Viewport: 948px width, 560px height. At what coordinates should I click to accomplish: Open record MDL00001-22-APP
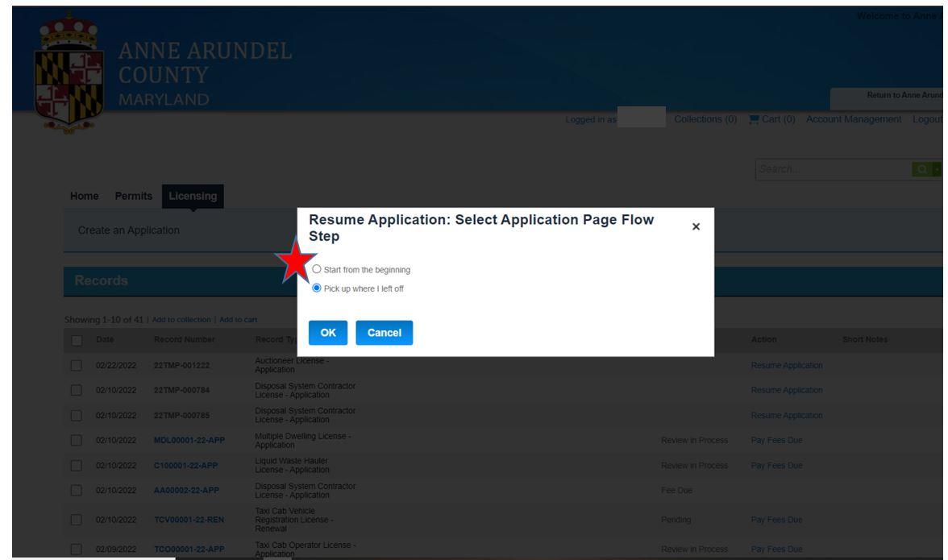click(189, 441)
